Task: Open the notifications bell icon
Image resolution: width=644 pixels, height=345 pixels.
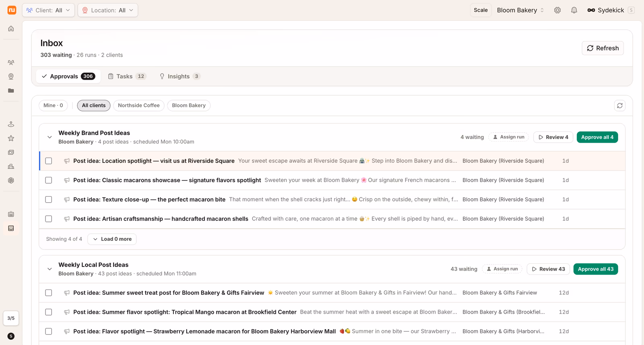Action: tap(574, 10)
